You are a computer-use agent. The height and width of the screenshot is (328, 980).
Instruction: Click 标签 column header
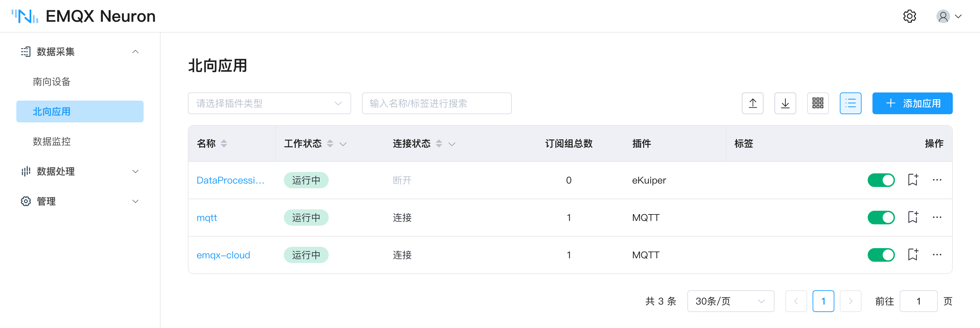pyautogui.click(x=744, y=144)
